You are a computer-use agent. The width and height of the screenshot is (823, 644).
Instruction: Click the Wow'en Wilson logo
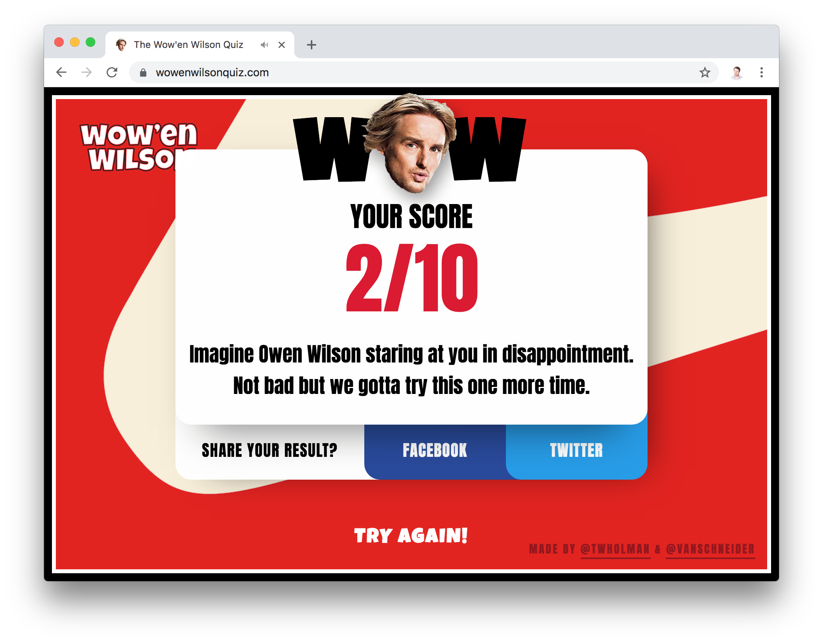tap(138, 147)
